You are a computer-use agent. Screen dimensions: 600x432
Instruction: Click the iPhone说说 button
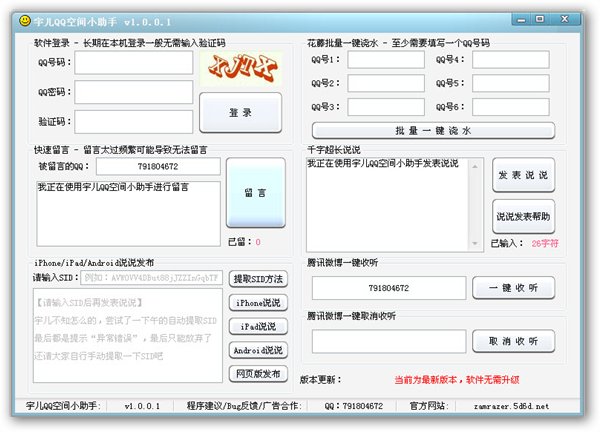(x=258, y=303)
